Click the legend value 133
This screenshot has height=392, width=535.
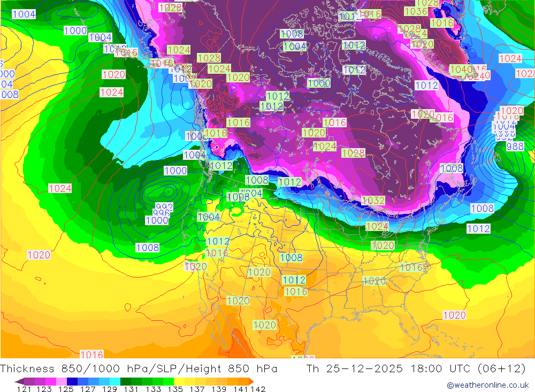point(154,389)
